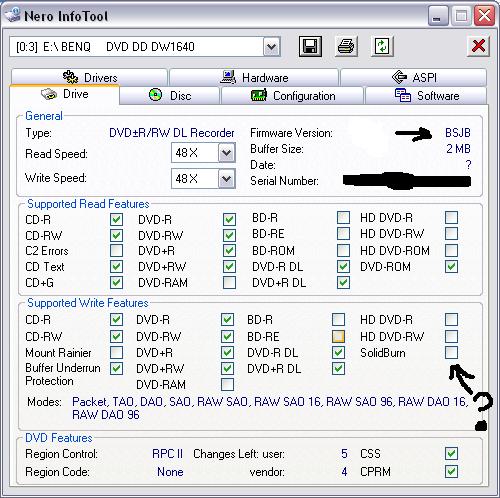Screen dimensions: 500x498
Task: Click the vendor changes left value 4
Action: point(344,472)
